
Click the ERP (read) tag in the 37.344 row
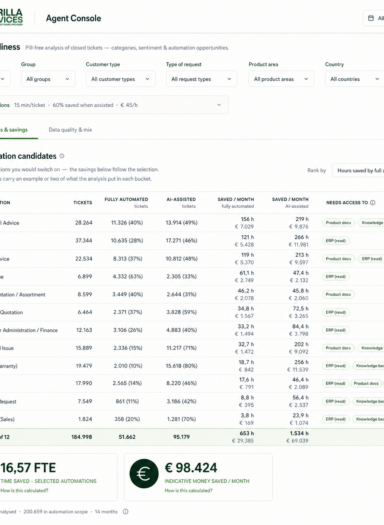tap(336, 241)
